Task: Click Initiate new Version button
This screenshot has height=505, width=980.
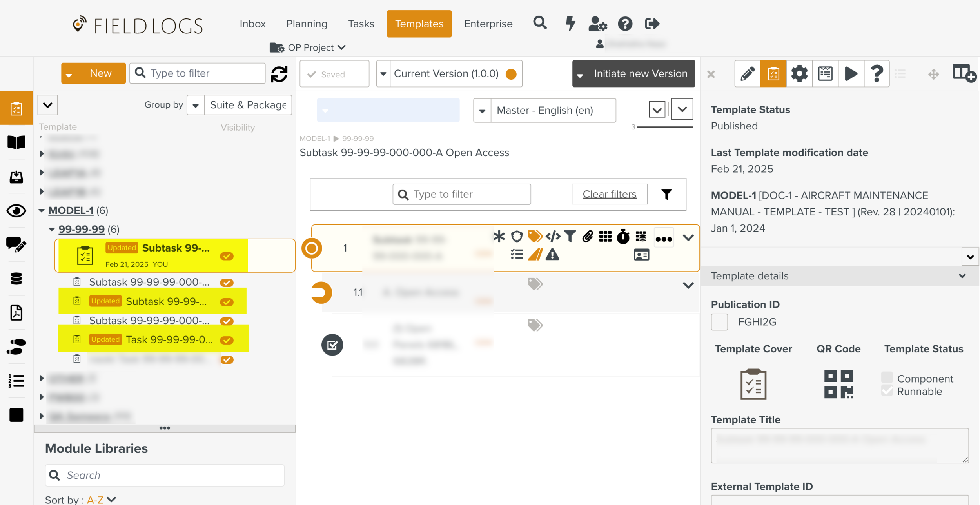Action: point(640,74)
